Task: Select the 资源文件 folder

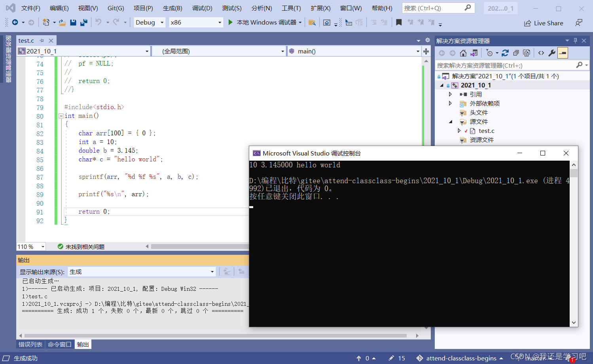Action: click(481, 140)
